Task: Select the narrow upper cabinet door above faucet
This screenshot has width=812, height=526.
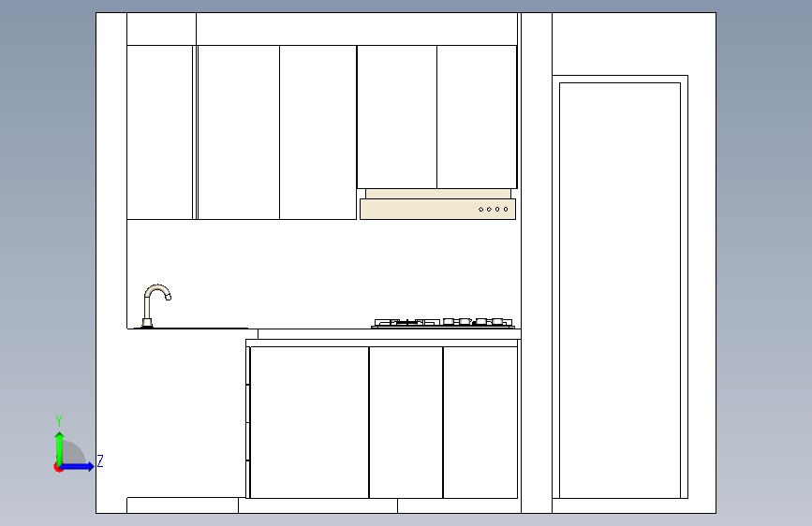Action: [159, 132]
